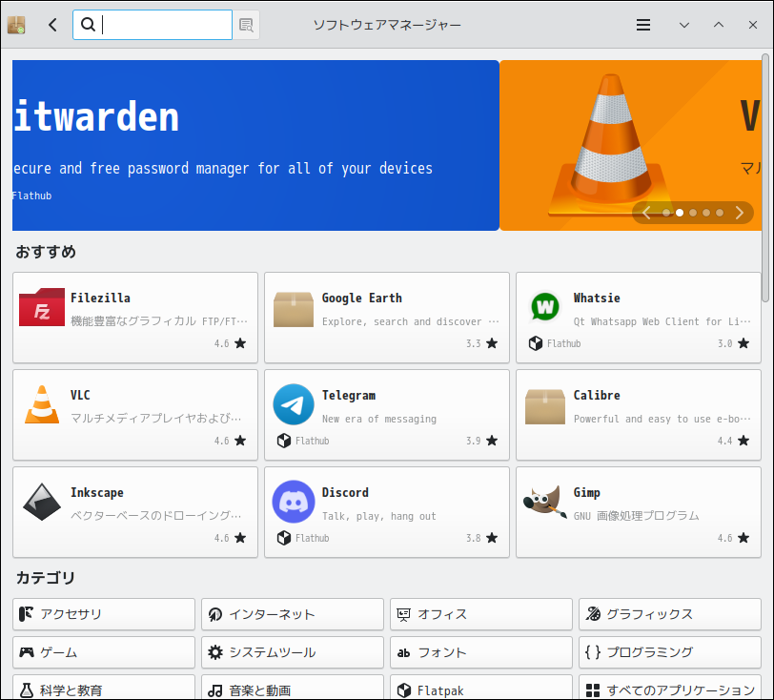Show previous banner slide with left chevron
This screenshot has width=774, height=700.
coord(646,213)
